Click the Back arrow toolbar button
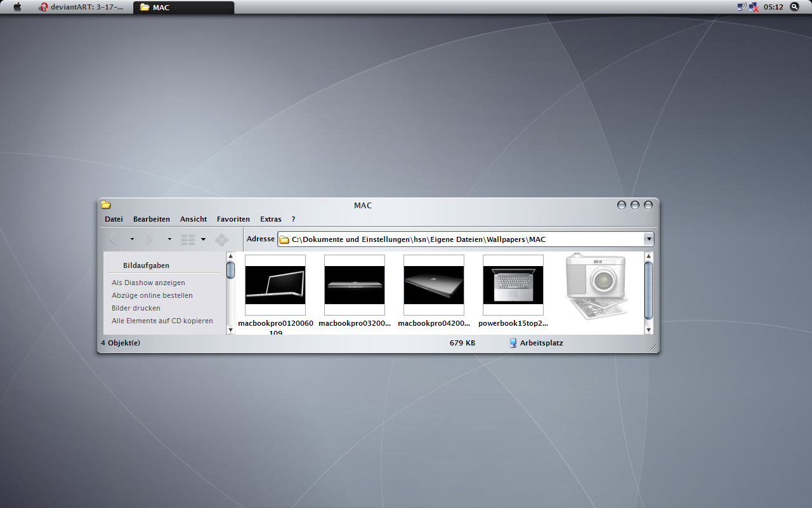This screenshot has width=812, height=508. (x=113, y=239)
